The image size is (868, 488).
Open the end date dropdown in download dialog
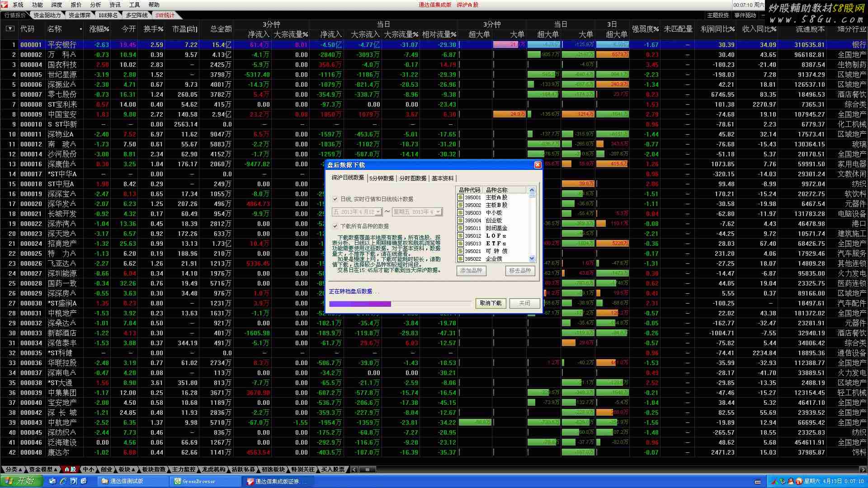pyautogui.click(x=438, y=212)
